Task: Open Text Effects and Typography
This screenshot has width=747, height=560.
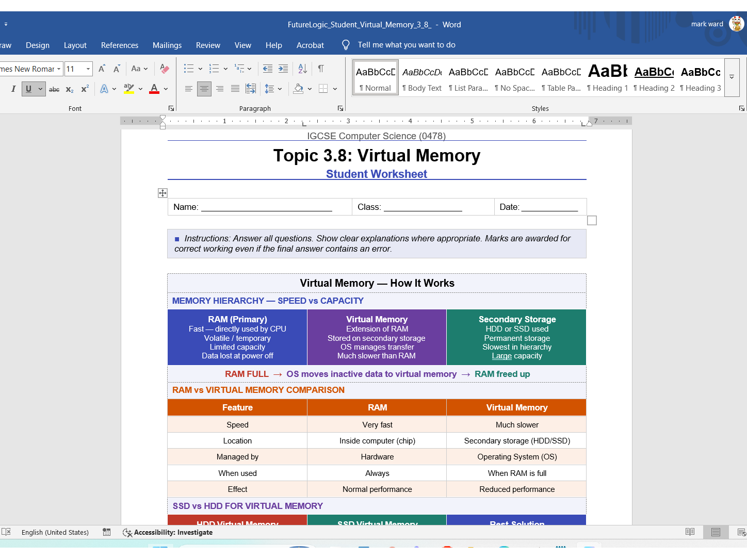Action: 104,89
